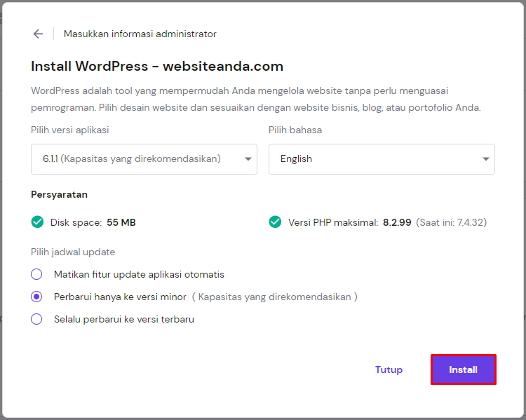
Task: Expand the language dropdown showing English
Action: pyautogui.click(x=382, y=159)
